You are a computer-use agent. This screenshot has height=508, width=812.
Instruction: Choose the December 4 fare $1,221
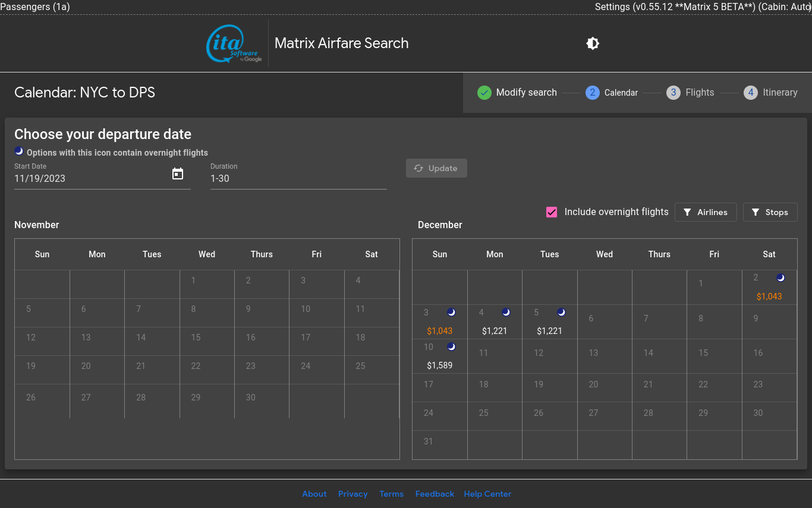[x=494, y=331]
